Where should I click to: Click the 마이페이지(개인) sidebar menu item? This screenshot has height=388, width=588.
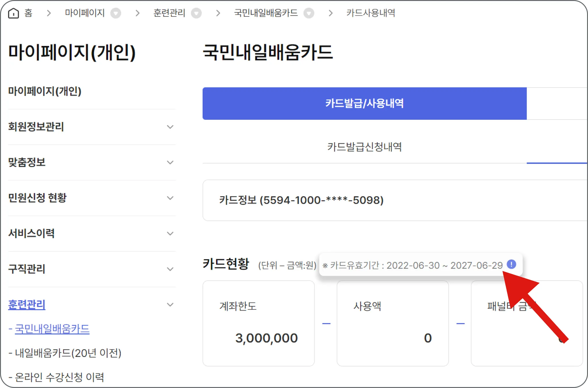[x=45, y=91]
